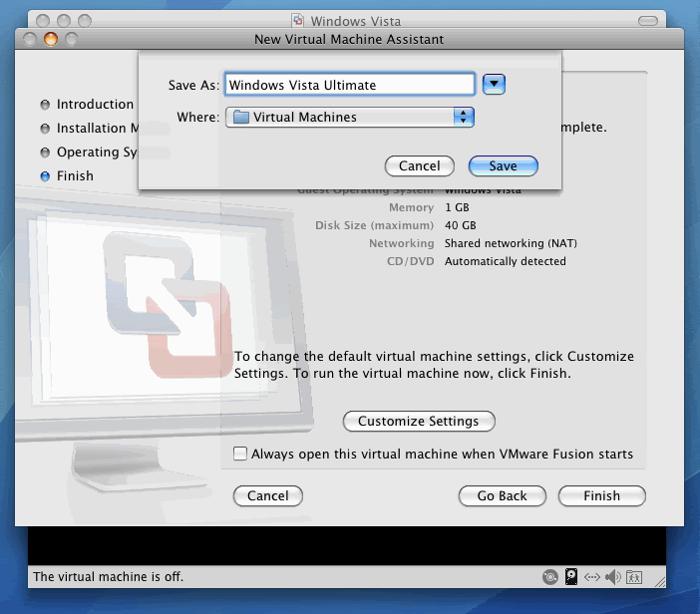Select the Operating System step in sidebar
Image resolution: width=700 pixels, height=614 pixels.
pyautogui.click(x=90, y=153)
